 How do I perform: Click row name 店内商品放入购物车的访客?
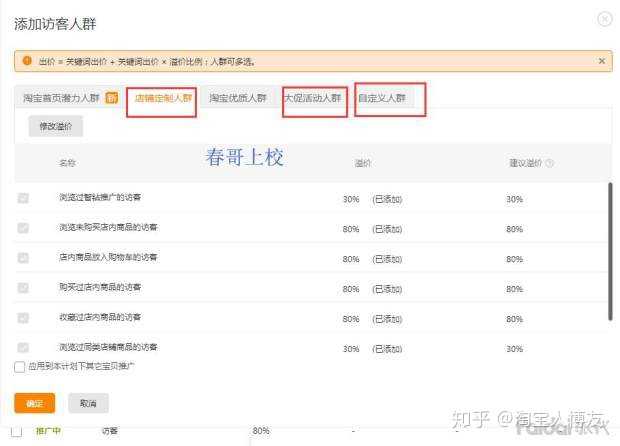point(108,257)
